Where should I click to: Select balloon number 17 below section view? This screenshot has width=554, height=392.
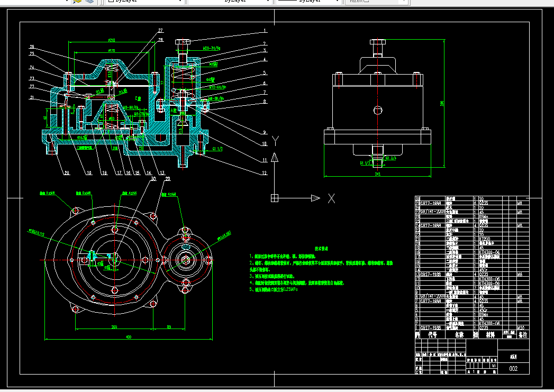(x=120, y=173)
